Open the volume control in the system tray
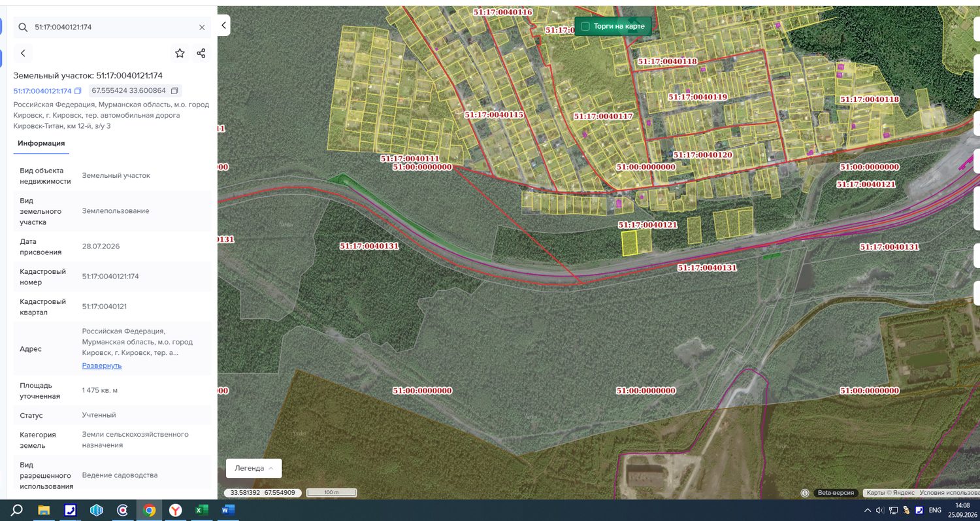980x521 pixels. pos(879,510)
